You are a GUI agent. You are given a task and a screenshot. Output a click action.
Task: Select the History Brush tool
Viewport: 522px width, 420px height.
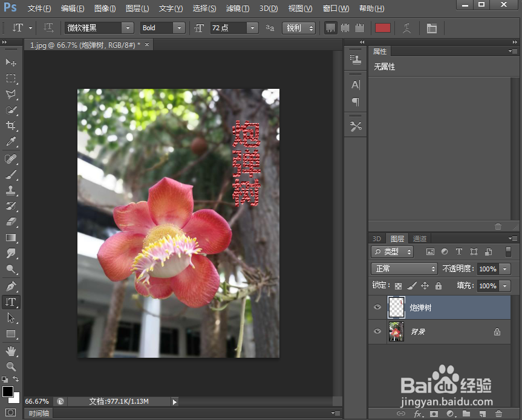[11, 206]
